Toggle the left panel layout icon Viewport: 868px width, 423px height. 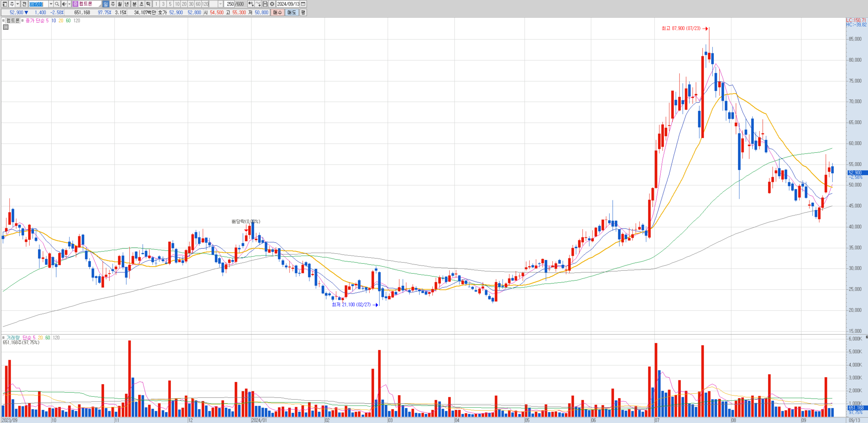tap(4, 4)
